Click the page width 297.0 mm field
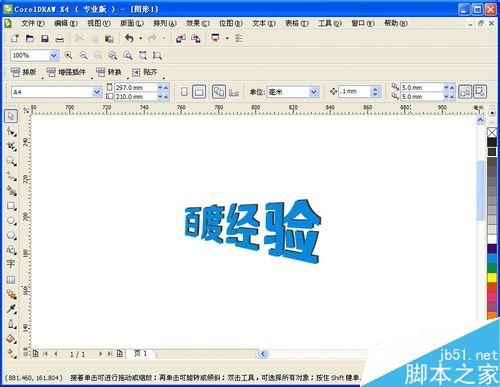The width and height of the screenshot is (500, 387). coord(135,87)
